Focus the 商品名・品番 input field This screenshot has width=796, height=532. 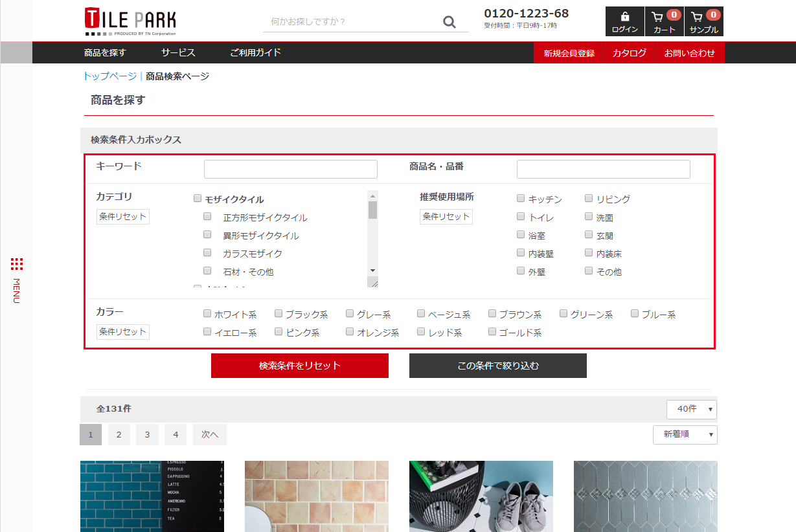point(604,170)
